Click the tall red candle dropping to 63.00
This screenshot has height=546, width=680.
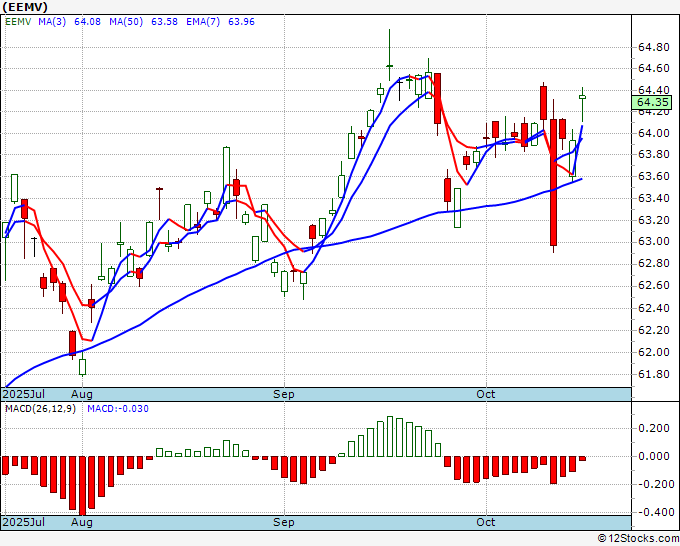pos(553,182)
